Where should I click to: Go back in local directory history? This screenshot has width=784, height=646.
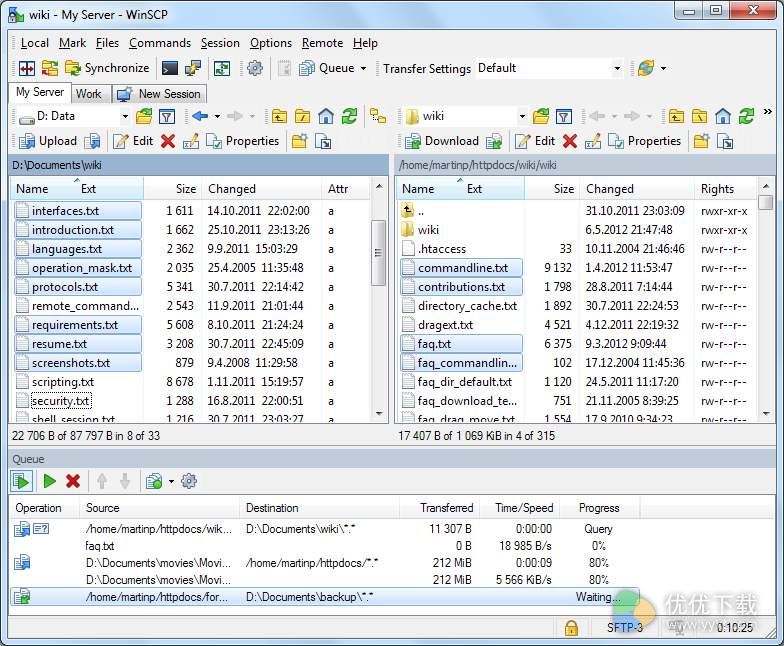[x=200, y=116]
